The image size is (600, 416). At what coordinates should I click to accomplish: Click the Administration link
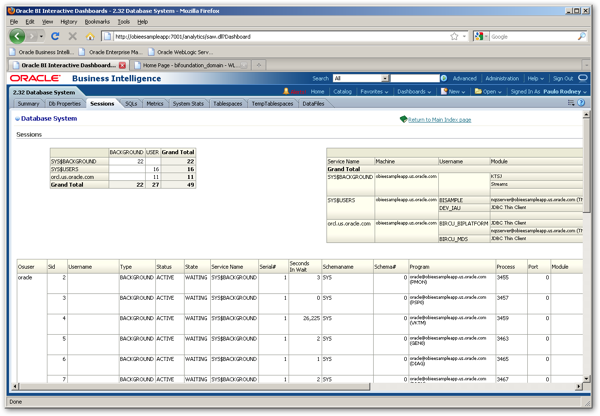[x=502, y=78]
